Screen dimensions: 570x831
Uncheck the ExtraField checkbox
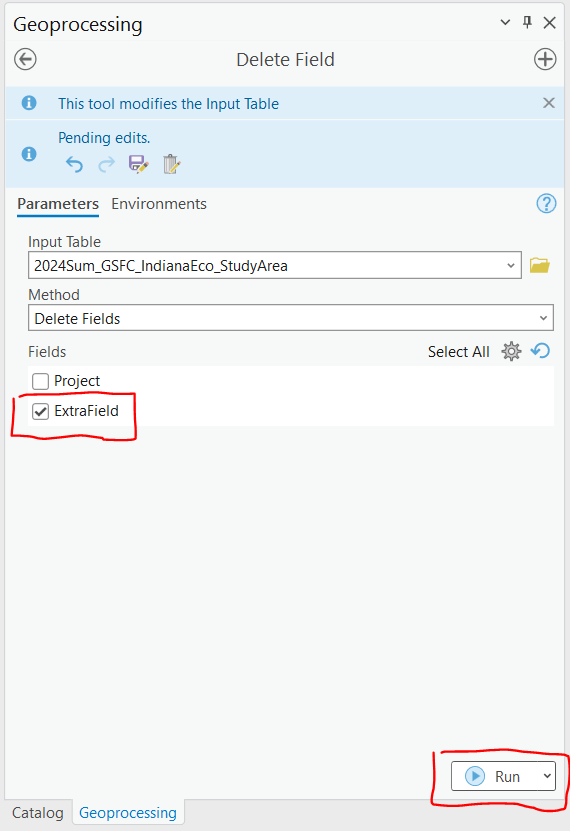point(40,411)
